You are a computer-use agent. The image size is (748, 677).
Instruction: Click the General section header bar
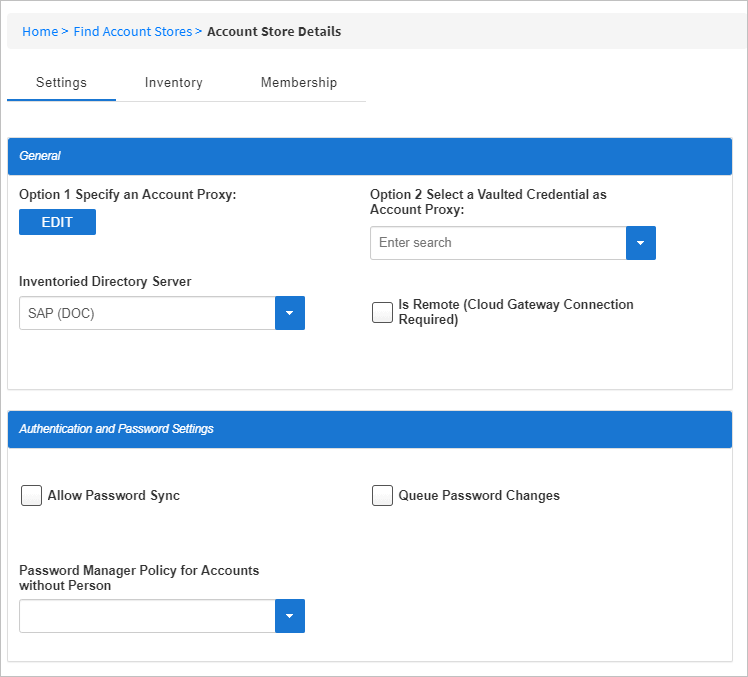click(369, 156)
